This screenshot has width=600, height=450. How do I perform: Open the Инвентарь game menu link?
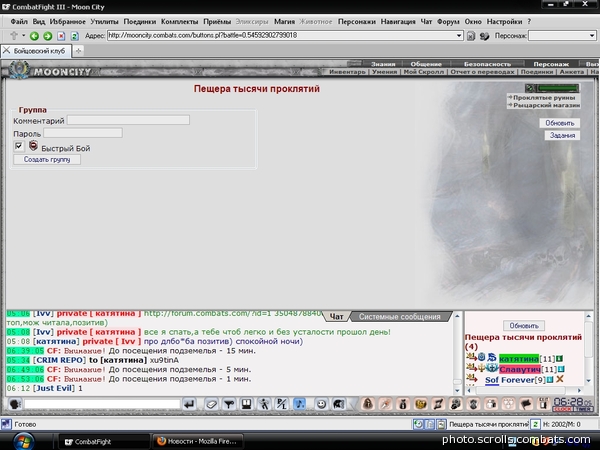pos(347,72)
